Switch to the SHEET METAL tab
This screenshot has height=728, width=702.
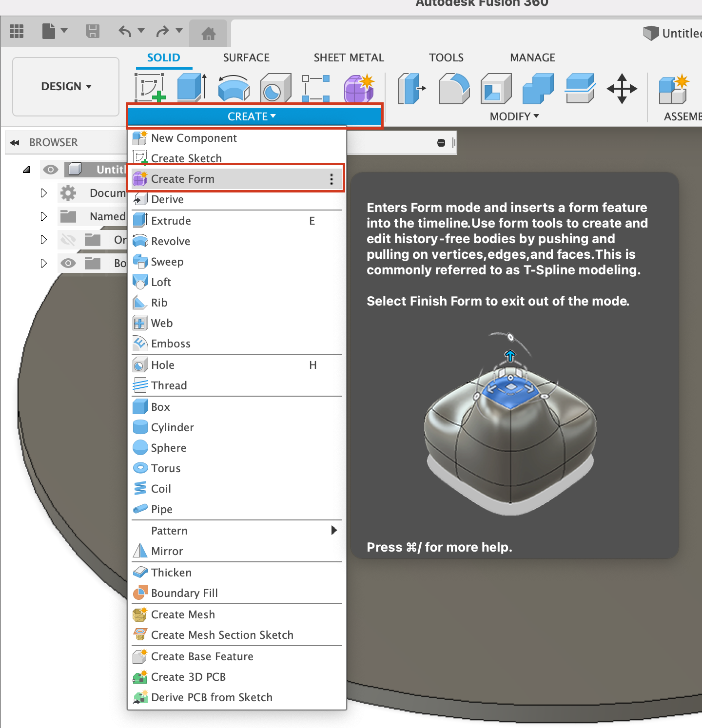click(349, 57)
